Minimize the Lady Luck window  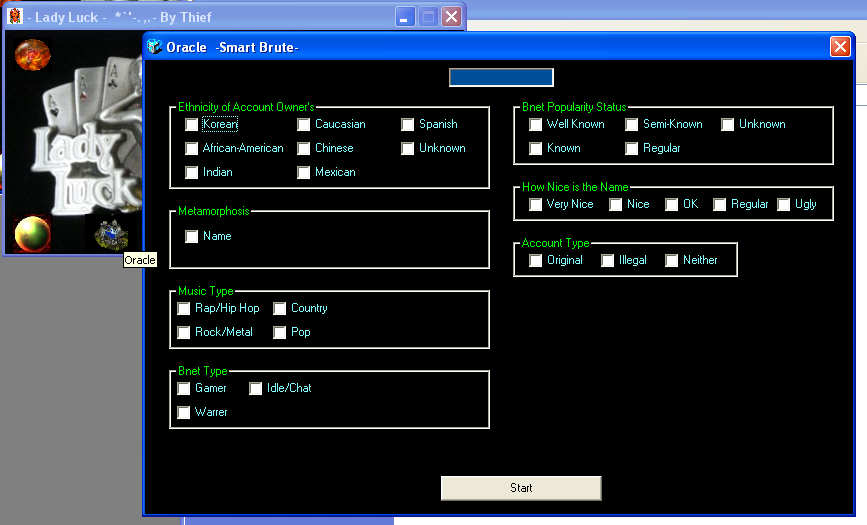[405, 17]
